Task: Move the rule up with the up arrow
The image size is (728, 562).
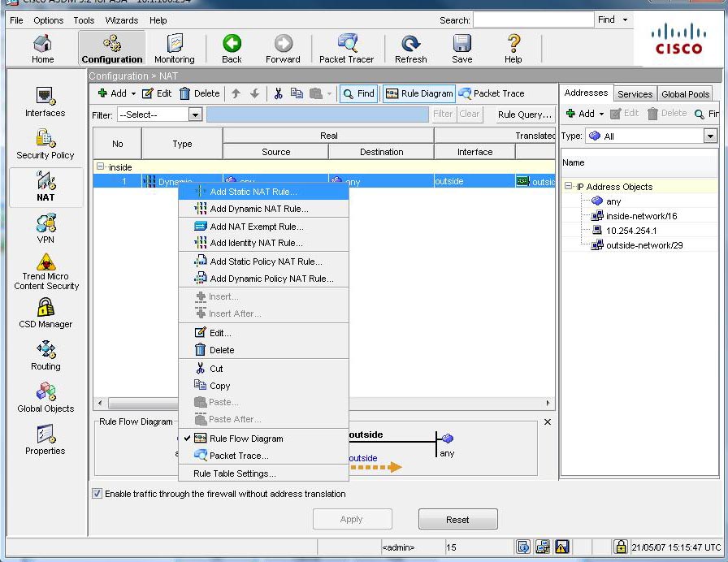Action: coord(236,93)
